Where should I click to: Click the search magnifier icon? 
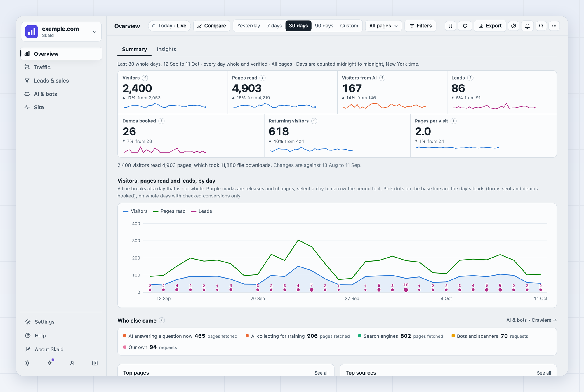[x=541, y=26]
